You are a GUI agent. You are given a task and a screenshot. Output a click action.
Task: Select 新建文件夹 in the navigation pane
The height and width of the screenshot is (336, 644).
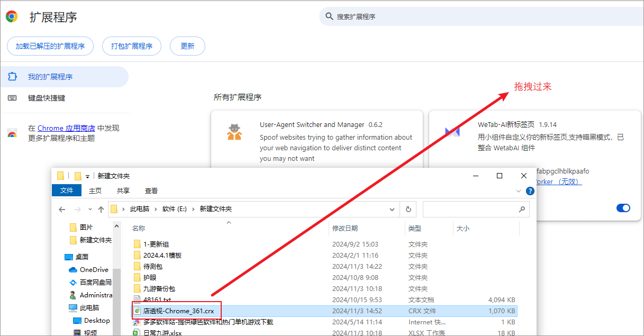coord(90,240)
